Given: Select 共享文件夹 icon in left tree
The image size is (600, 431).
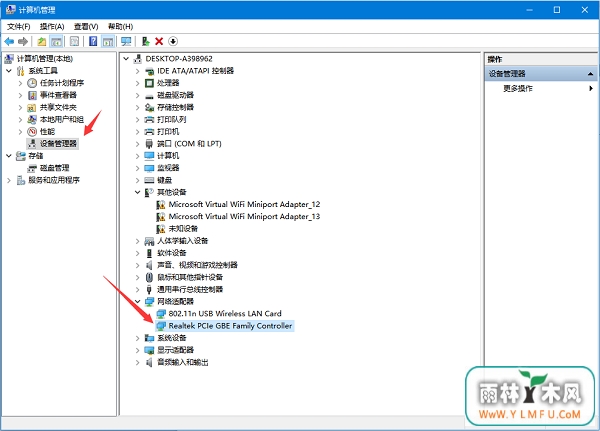Looking at the screenshot, I should [x=32, y=108].
